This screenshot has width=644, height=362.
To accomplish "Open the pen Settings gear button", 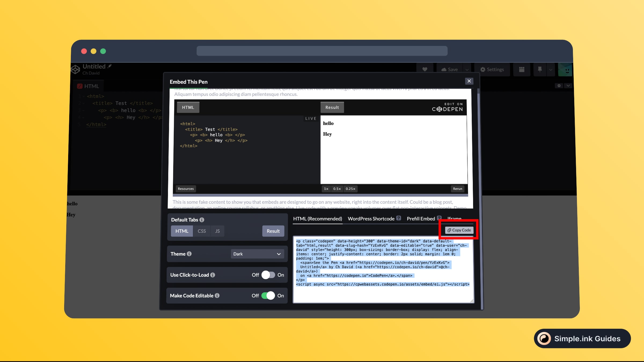I will 492,69.
